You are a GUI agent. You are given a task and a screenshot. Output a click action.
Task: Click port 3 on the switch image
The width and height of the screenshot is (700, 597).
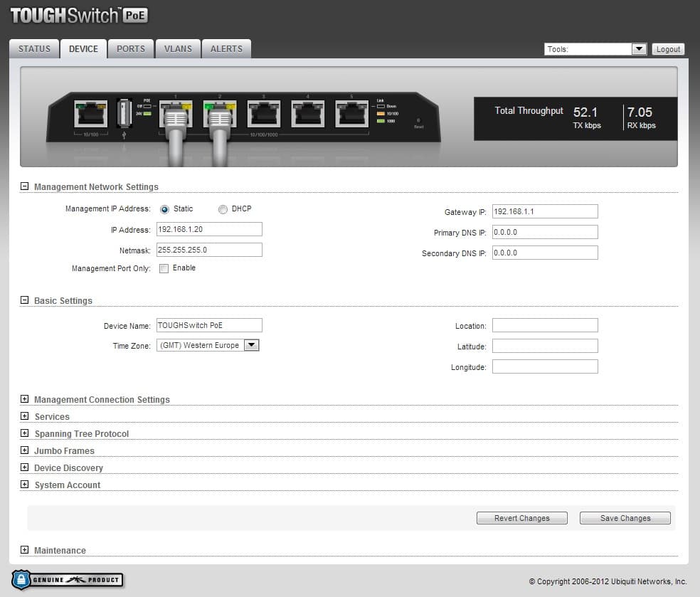click(263, 114)
